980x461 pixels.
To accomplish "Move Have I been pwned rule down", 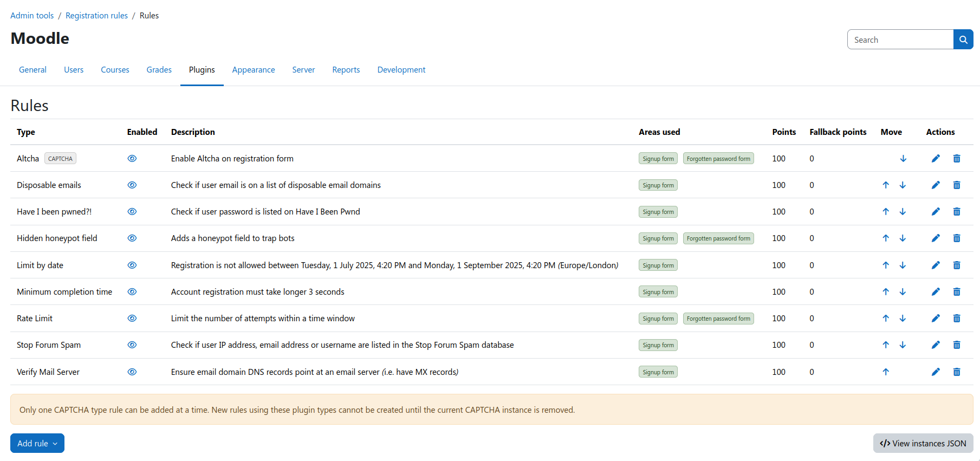I will point(903,212).
